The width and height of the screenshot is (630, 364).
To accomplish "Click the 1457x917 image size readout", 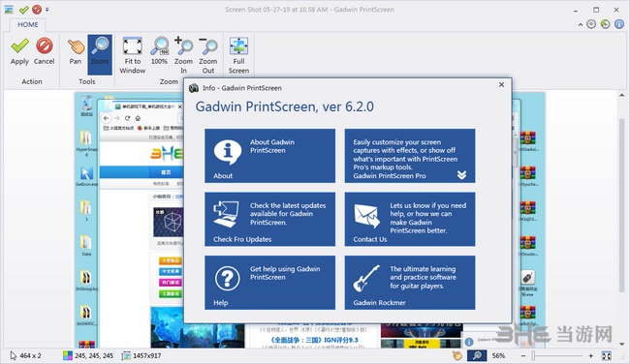I will (x=147, y=355).
